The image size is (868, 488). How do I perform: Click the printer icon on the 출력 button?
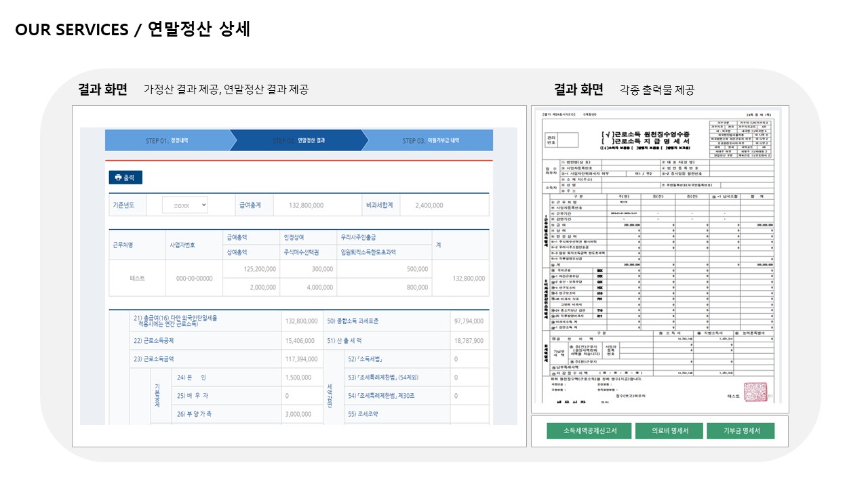118,178
